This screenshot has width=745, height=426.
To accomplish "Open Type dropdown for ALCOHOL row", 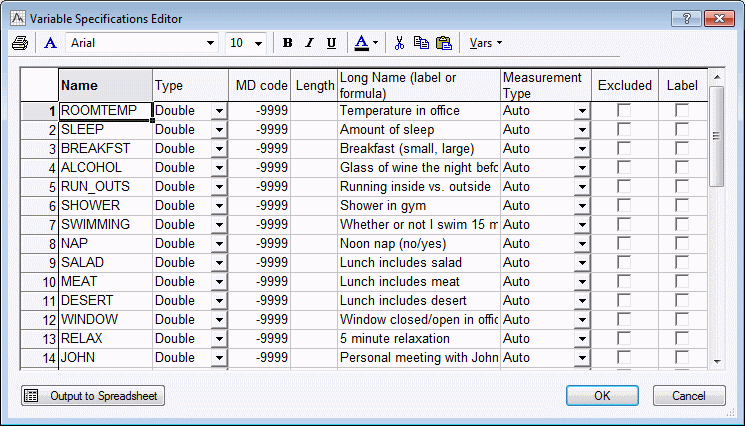I will pos(219,168).
